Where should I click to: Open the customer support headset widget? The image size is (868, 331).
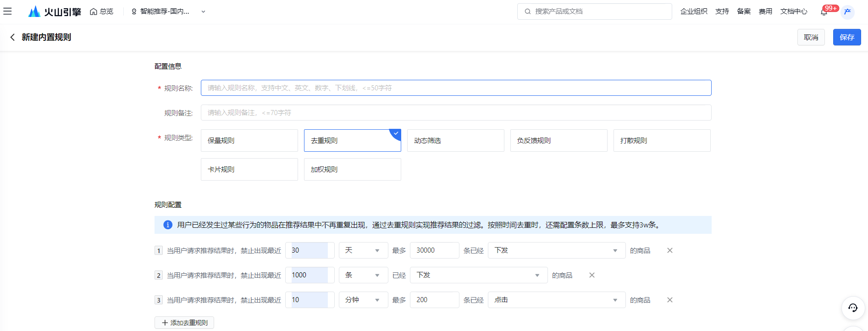[853, 308]
